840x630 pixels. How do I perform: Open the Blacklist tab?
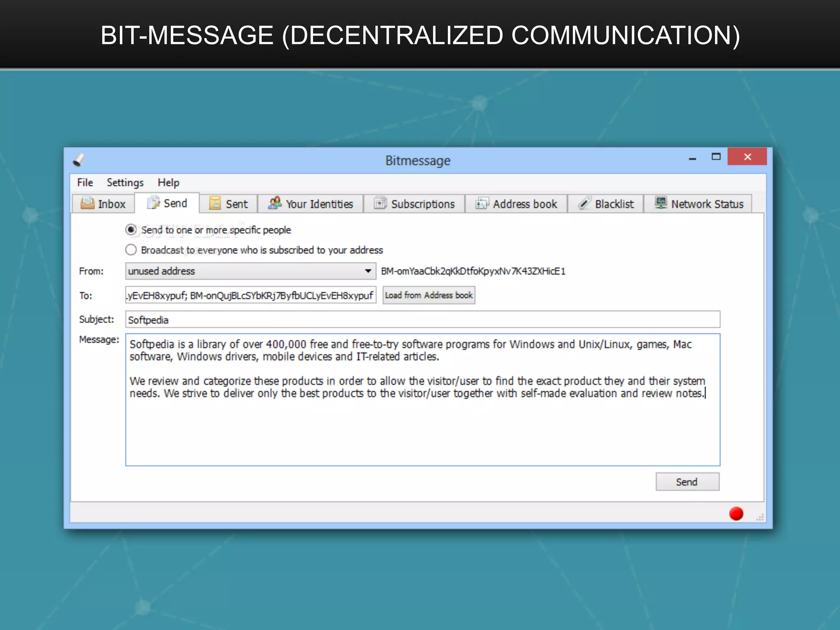pyautogui.click(x=606, y=204)
